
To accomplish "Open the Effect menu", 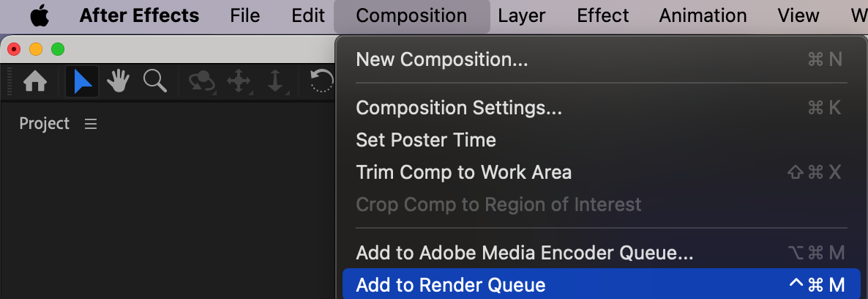I will click(602, 15).
